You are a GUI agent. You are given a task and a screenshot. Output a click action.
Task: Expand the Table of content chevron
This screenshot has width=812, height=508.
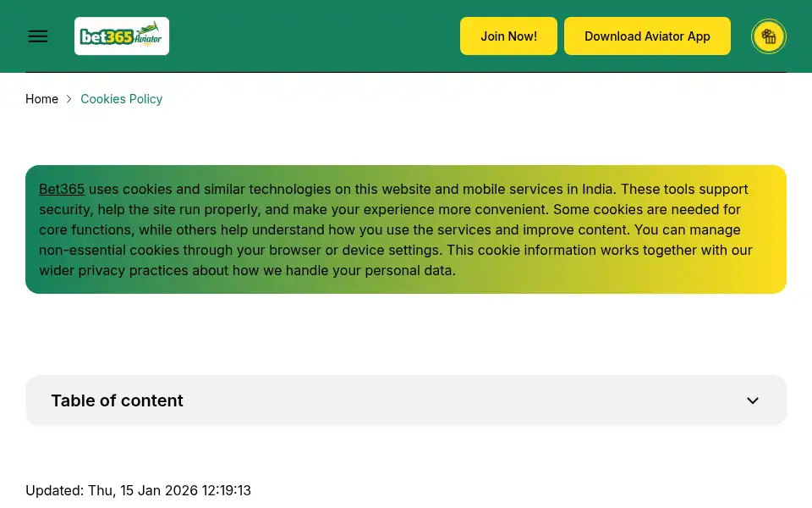point(753,400)
